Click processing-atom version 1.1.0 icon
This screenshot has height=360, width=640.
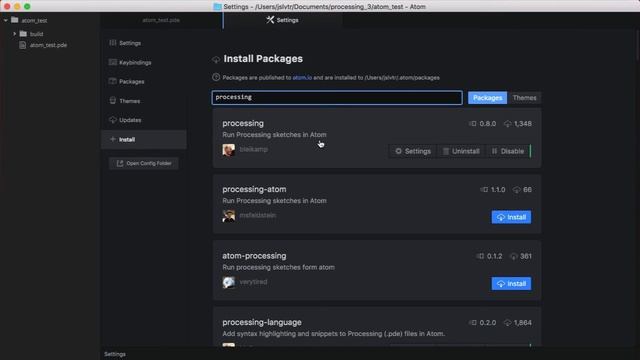click(484, 190)
